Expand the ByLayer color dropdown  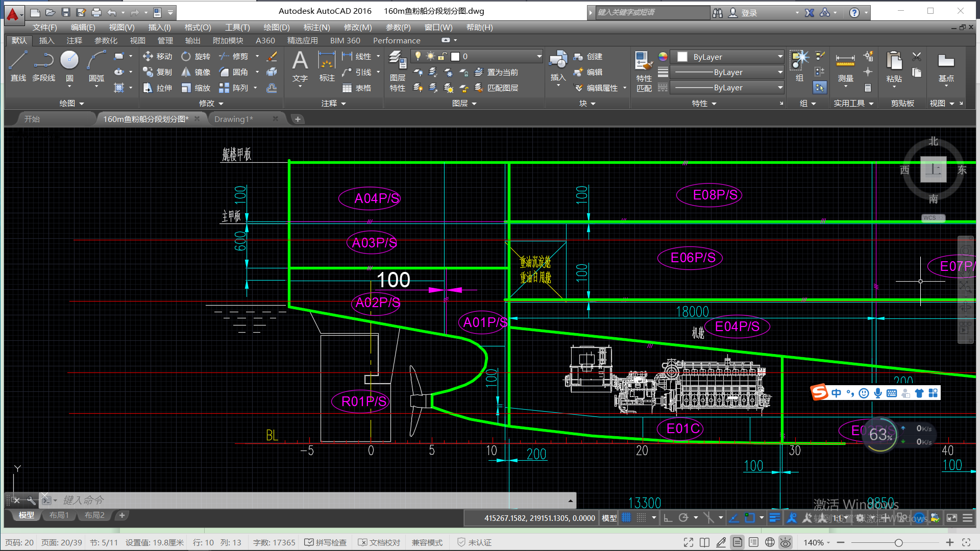point(780,57)
